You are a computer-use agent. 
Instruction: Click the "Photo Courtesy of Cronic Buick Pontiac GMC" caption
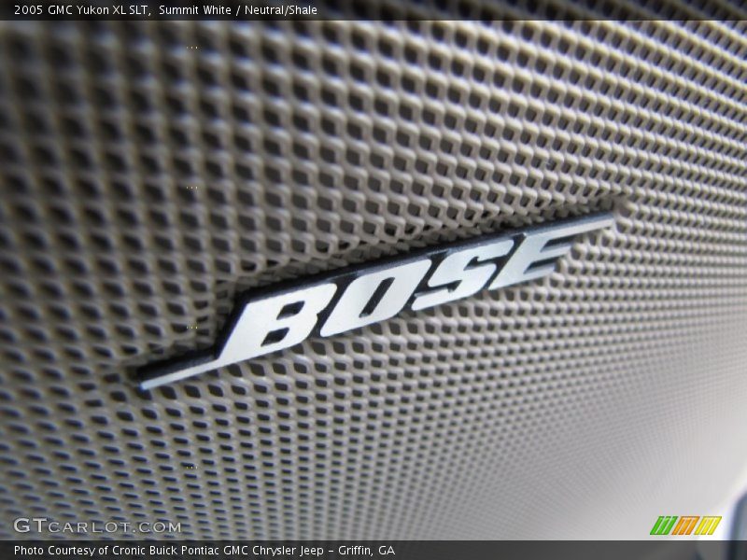[x=131, y=551]
